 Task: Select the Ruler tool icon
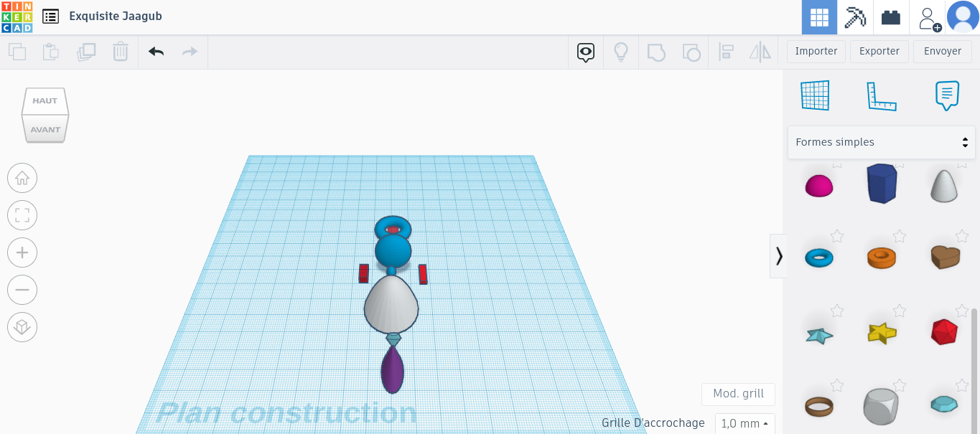point(882,95)
